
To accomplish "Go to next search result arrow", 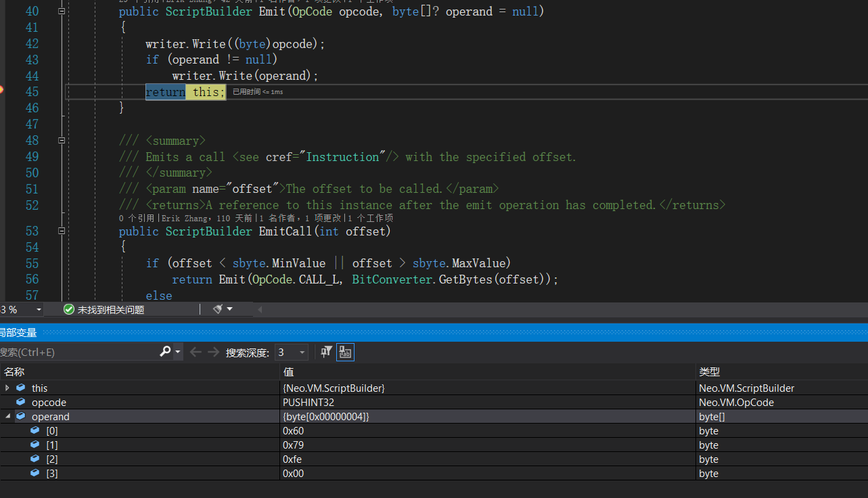I will 213,352.
